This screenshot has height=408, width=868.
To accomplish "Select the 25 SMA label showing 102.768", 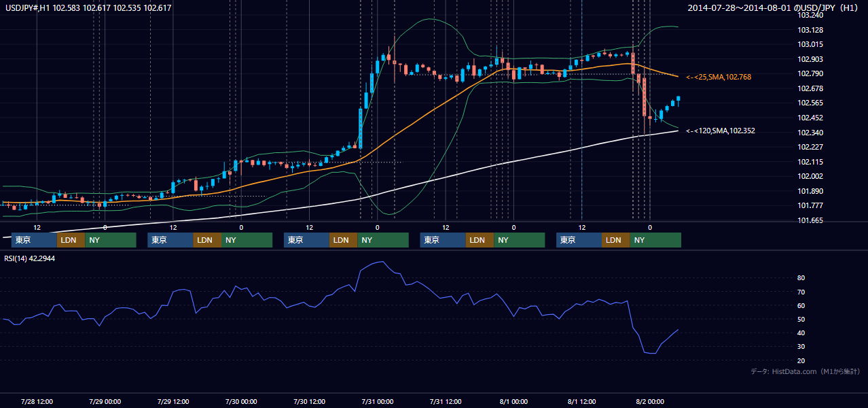I will click(x=719, y=78).
